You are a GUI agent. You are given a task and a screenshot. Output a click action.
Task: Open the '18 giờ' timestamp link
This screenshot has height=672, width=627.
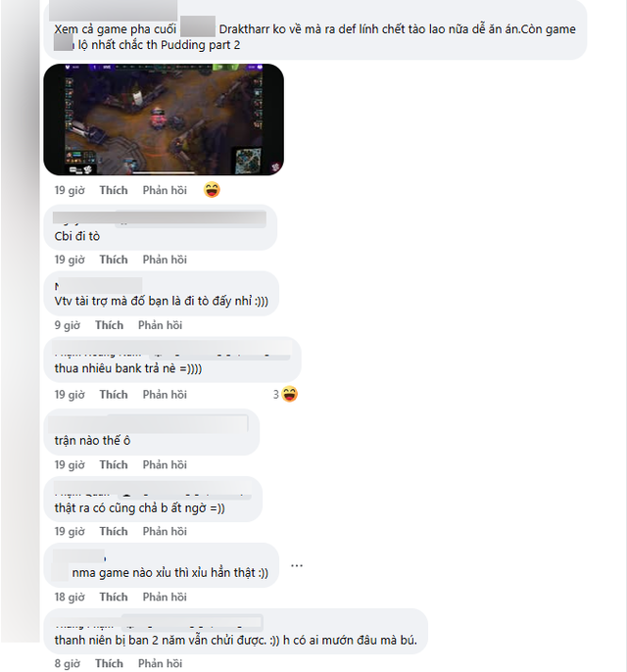70,597
